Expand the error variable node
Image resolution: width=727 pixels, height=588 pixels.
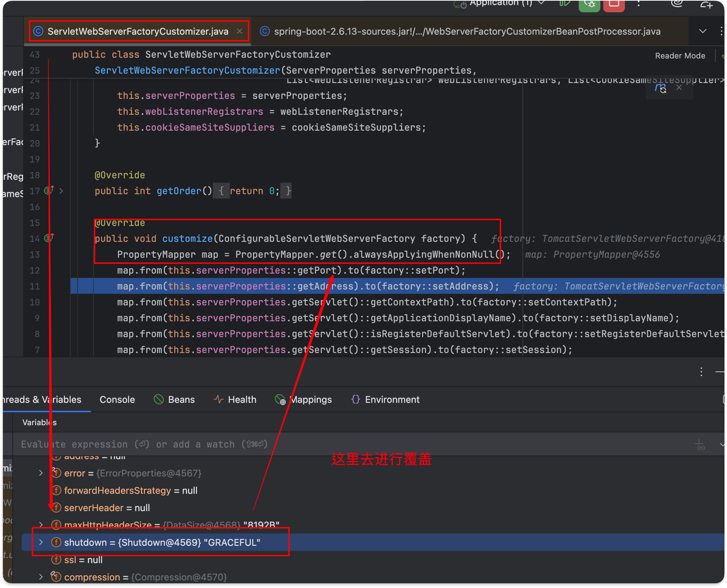point(41,473)
